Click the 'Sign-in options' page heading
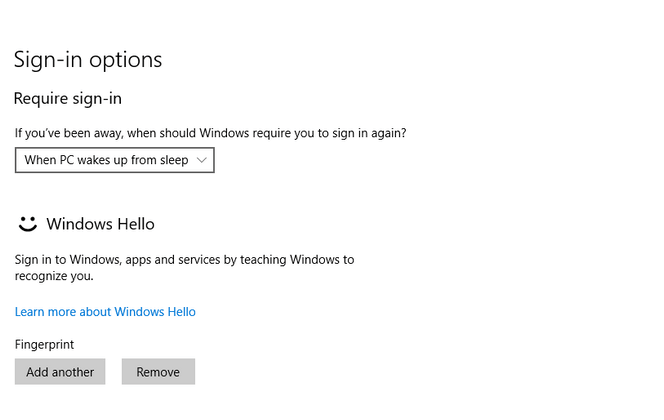 [88, 60]
